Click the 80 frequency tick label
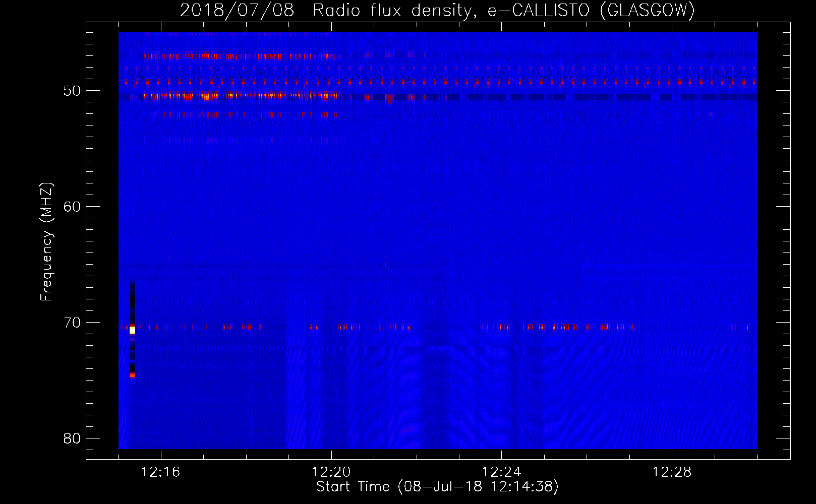The image size is (816, 504). tap(72, 438)
